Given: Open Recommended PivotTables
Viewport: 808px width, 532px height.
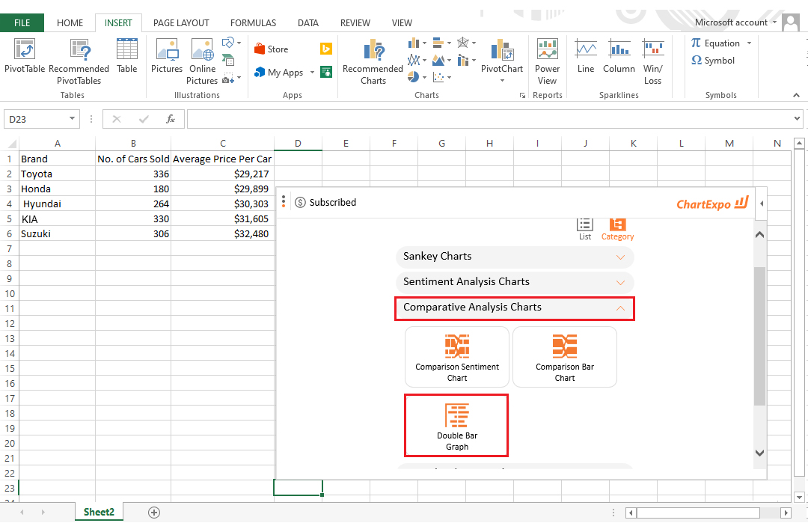Looking at the screenshot, I should point(79,61).
